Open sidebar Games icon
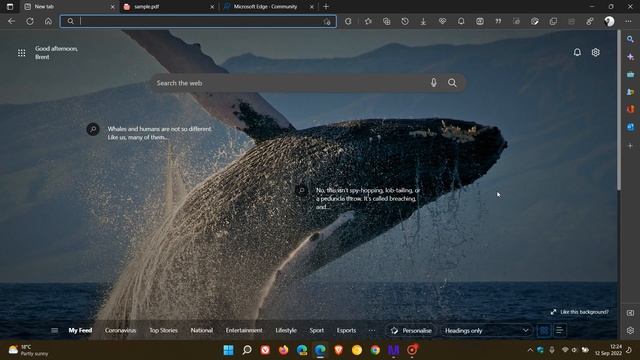640x360 pixels. coord(630,92)
